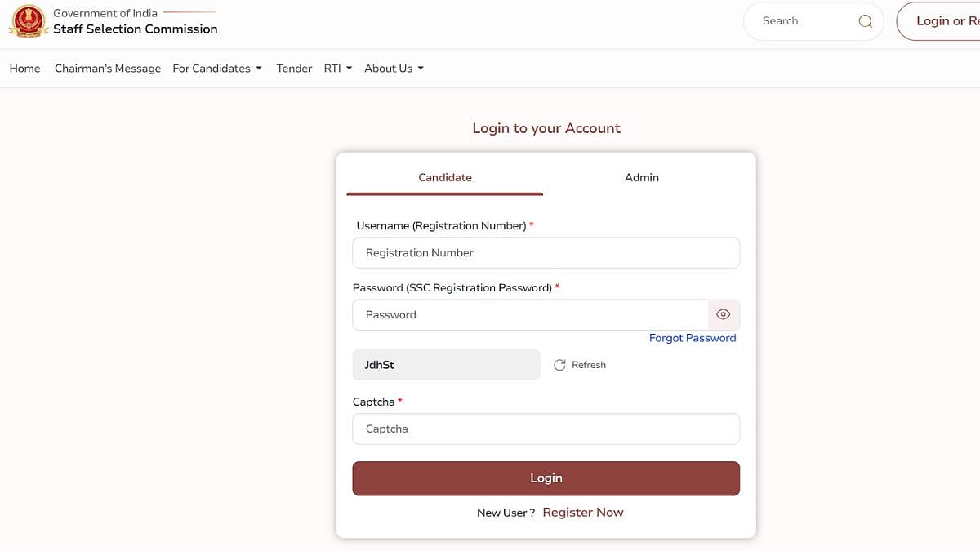
Task: Focus the Captcha text input
Action: coord(546,429)
